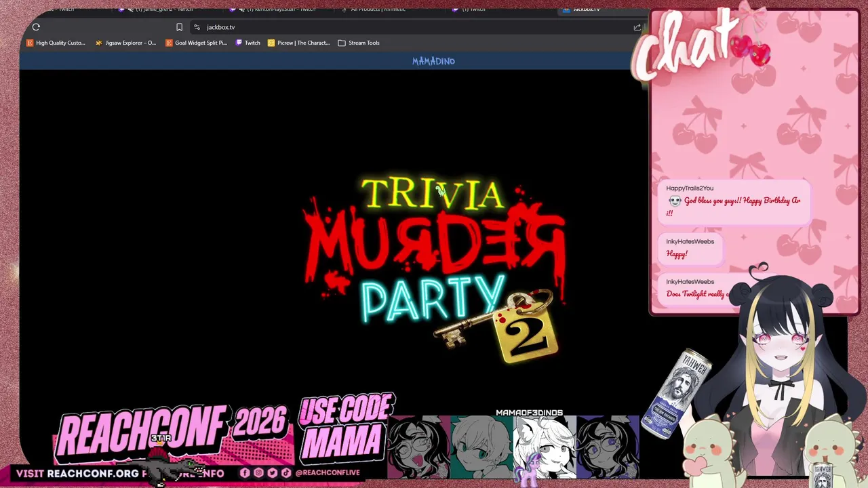Screen dimensions: 868x488
Task: Click the REACHCONF 2026 banner logo
Action: 173,432
